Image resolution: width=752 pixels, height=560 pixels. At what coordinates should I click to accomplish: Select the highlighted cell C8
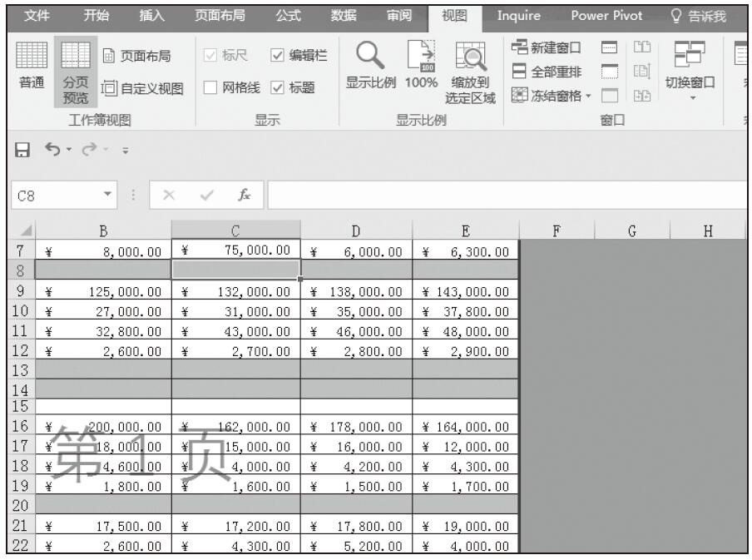pos(236,270)
